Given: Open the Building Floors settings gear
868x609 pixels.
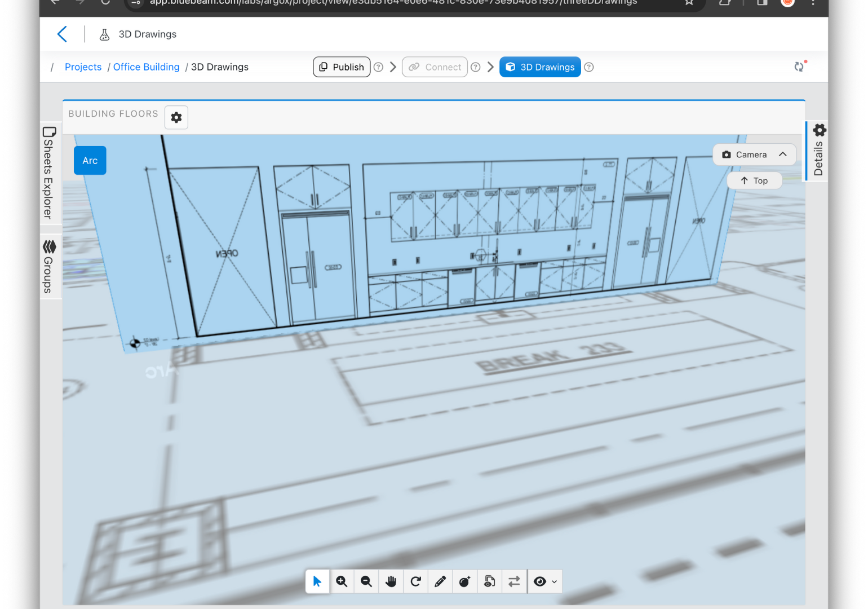Looking at the screenshot, I should point(176,117).
